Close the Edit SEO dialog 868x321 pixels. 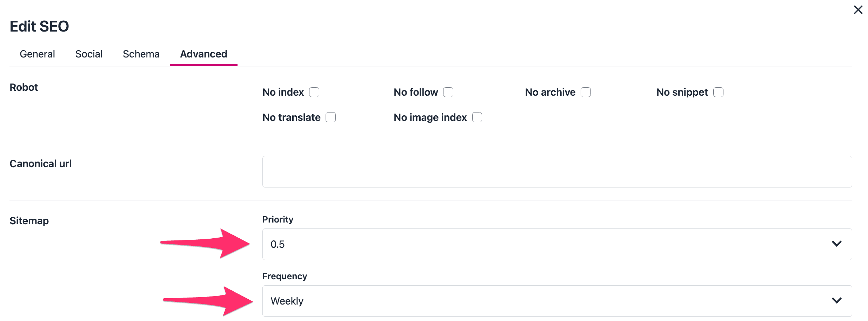tap(858, 9)
